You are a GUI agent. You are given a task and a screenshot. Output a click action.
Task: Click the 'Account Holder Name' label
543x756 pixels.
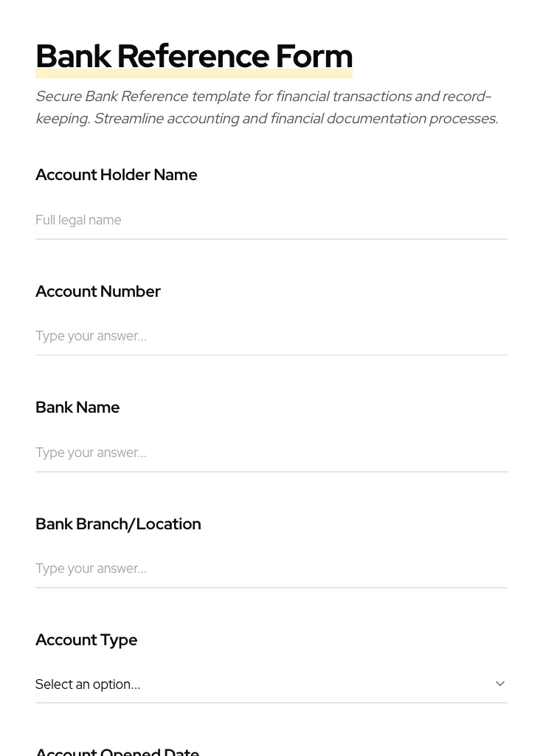tap(116, 175)
